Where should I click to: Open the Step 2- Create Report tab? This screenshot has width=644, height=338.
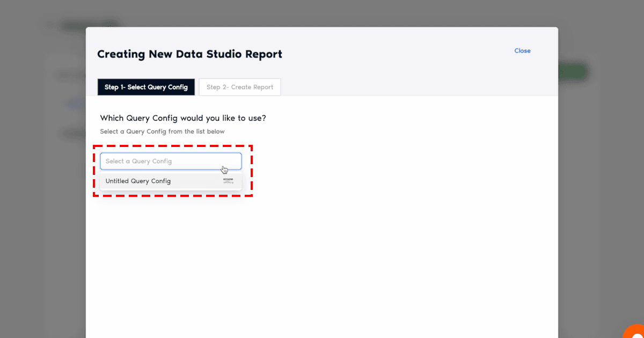[x=239, y=87]
